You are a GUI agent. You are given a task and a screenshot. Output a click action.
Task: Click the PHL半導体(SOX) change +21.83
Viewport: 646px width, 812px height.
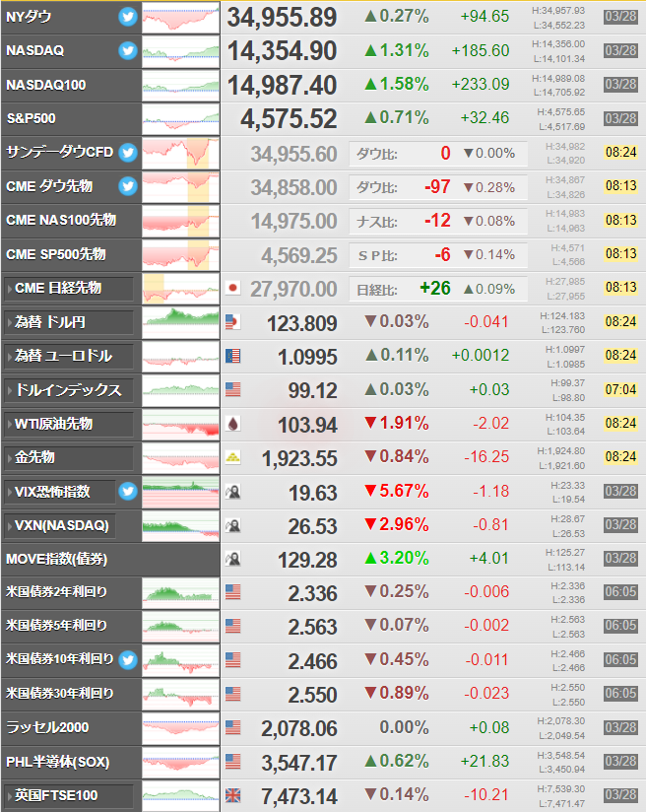pyautogui.click(x=485, y=761)
